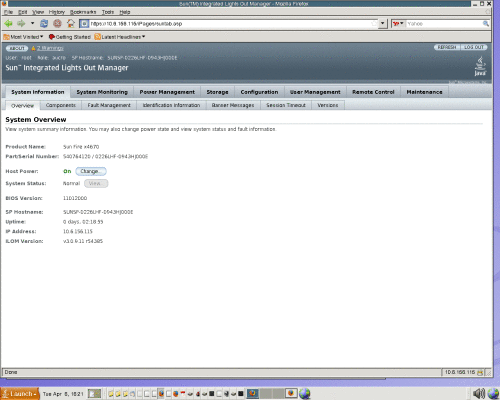500x400 pixels.
Task: Switch to the User Management tab
Action: (315, 92)
